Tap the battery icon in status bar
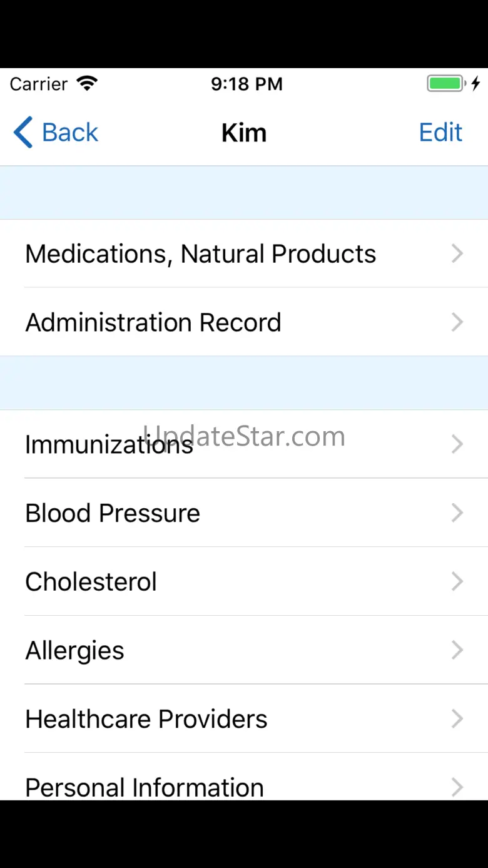This screenshot has height=868, width=488. click(x=445, y=84)
